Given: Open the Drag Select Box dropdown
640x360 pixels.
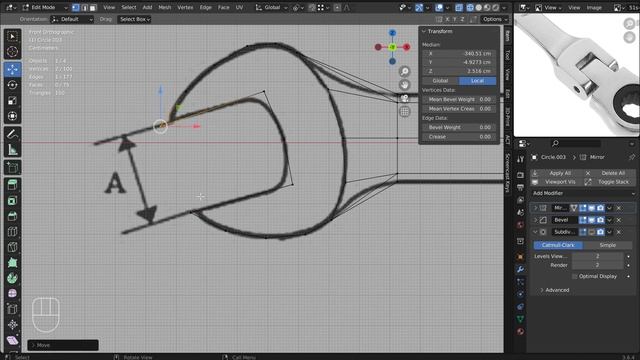Looking at the screenshot, I should [135, 19].
